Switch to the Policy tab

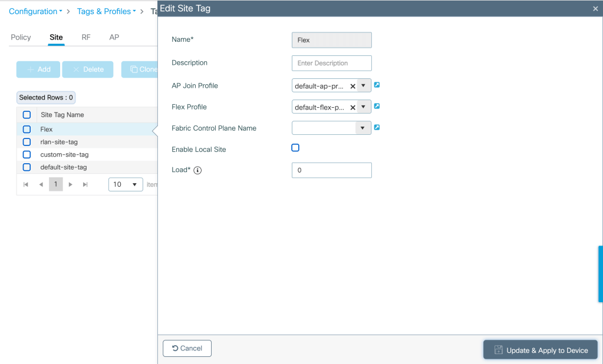tap(21, 37)
